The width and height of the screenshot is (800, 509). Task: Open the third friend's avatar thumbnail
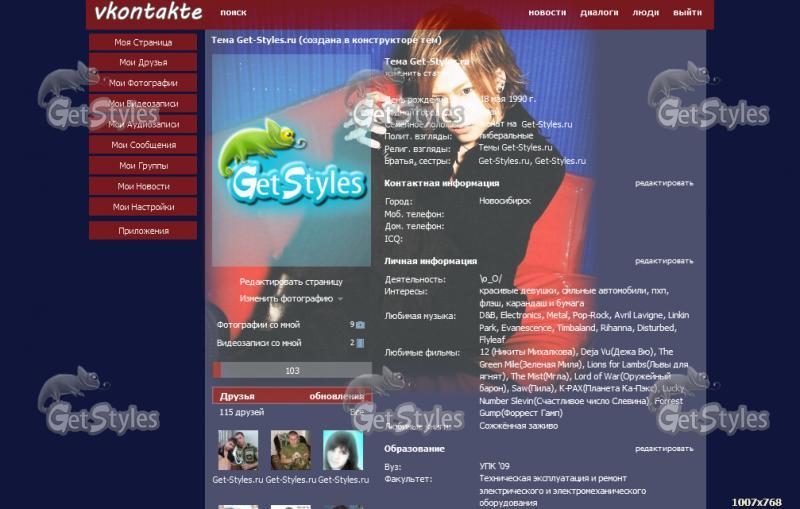(x=343, y=451)
